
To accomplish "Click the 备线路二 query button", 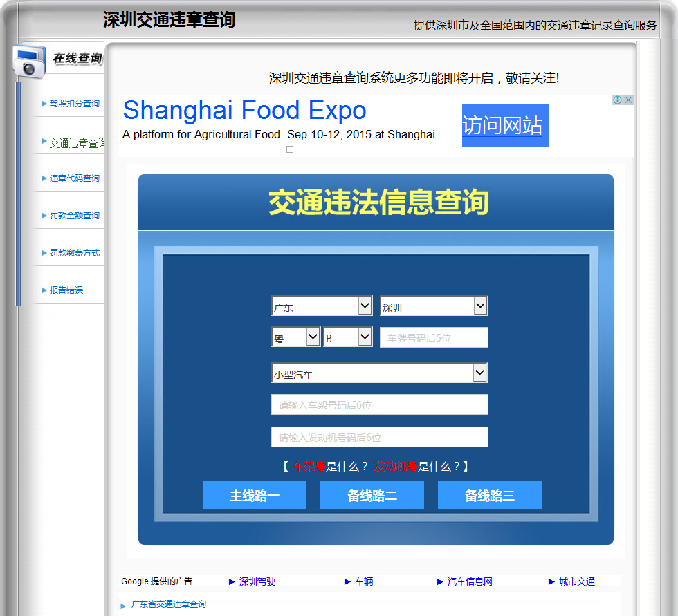I will [x=372, y=495].
